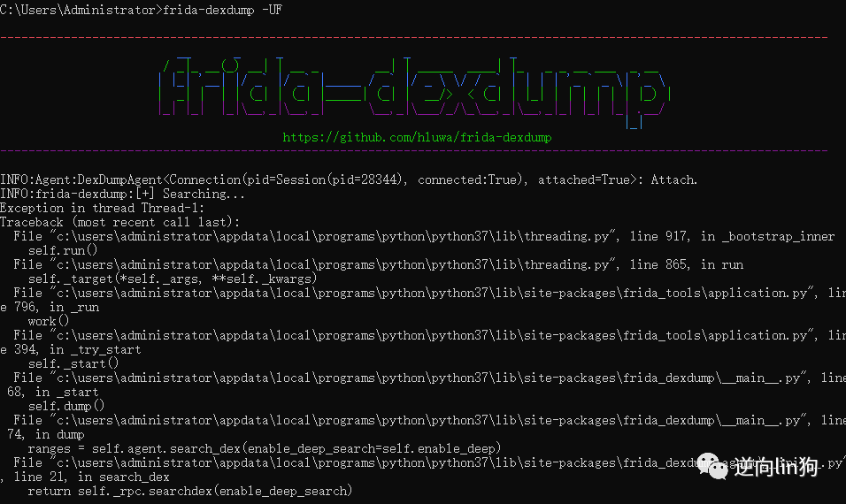
Task: Select the 'self.dump()' traceback line
Action: tap(66, 406)
